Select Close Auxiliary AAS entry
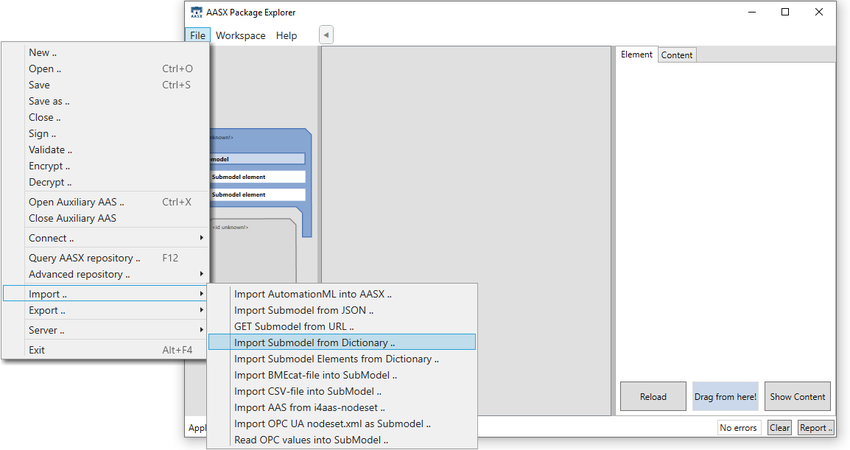 [106, 218]
